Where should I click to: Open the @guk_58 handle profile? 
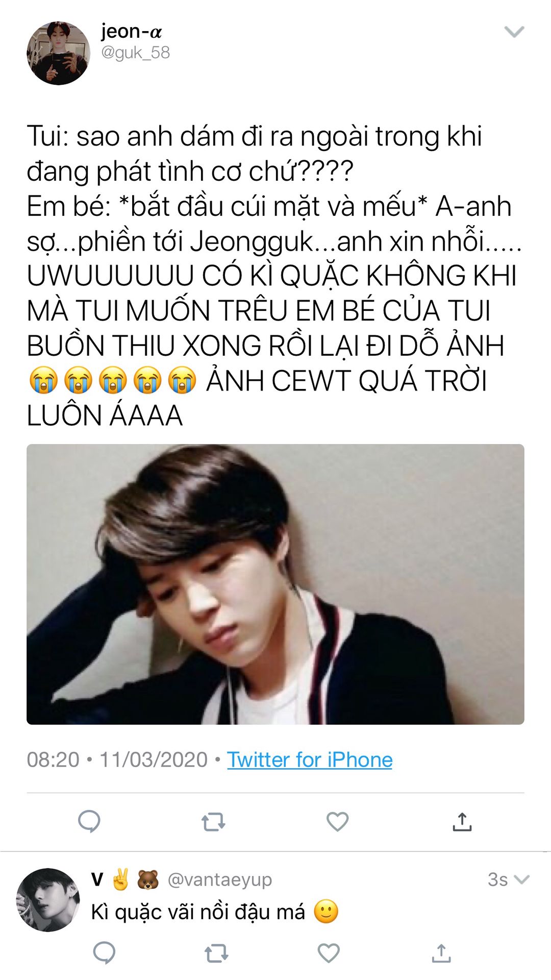[x=135, y=53]
